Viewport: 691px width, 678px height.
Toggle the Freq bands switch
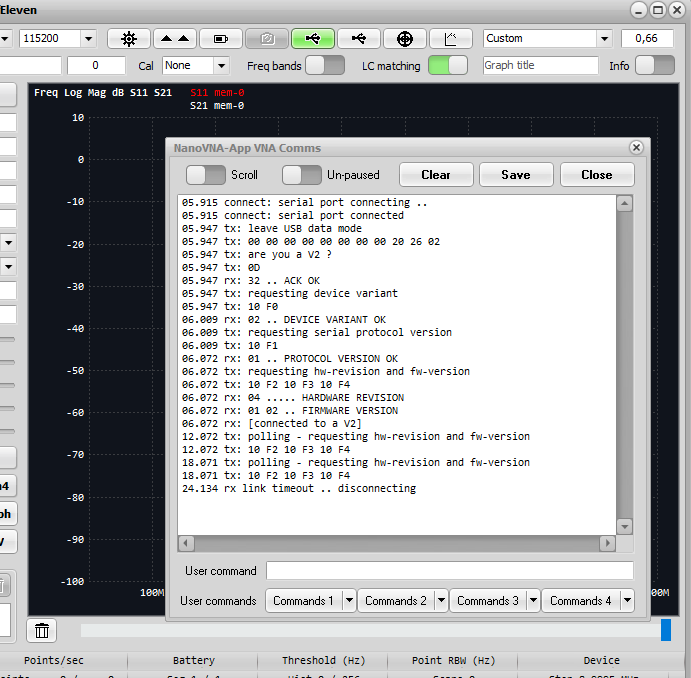[325, 66]
